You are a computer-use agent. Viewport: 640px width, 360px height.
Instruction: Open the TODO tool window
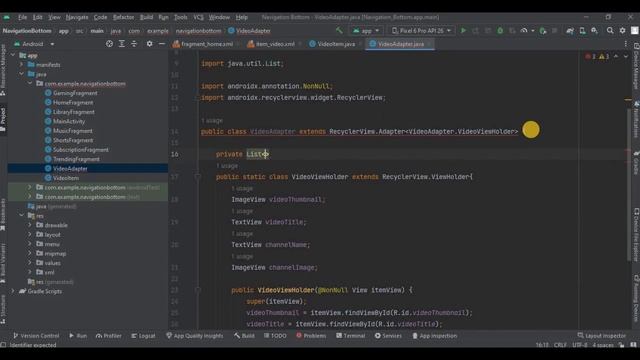coord(275,336)
